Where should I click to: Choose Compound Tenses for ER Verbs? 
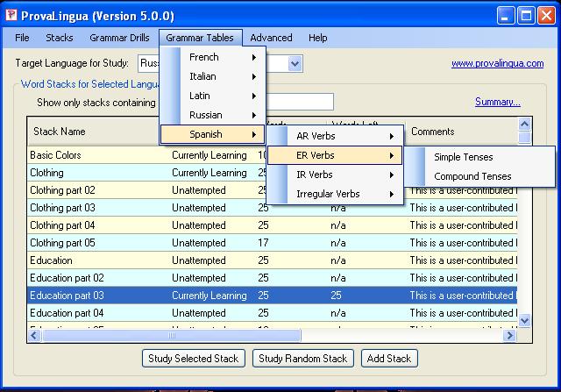click(x=479, y=176)
